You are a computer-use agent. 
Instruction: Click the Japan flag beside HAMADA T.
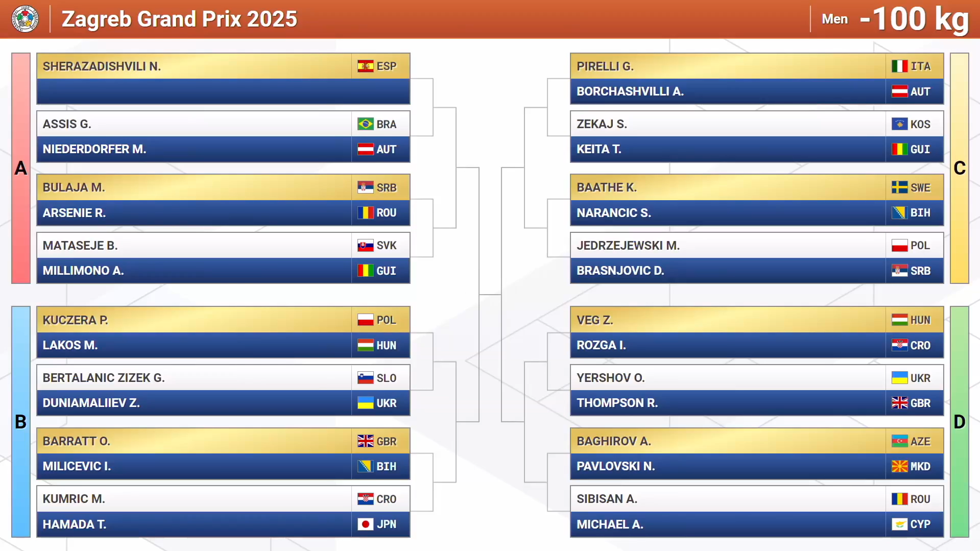365,524
